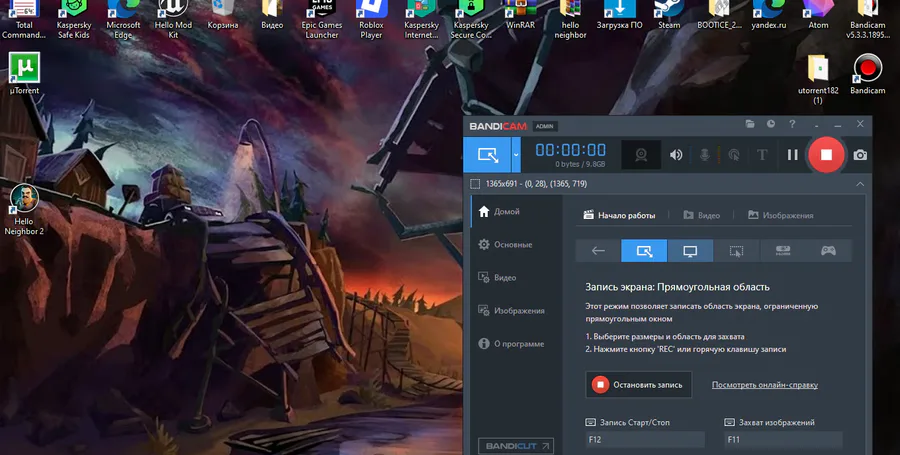The height and width of the screenshot is (455, 900).
Task: Open Kaspersky Internet Security desktop icon
Action: [421, 20]
